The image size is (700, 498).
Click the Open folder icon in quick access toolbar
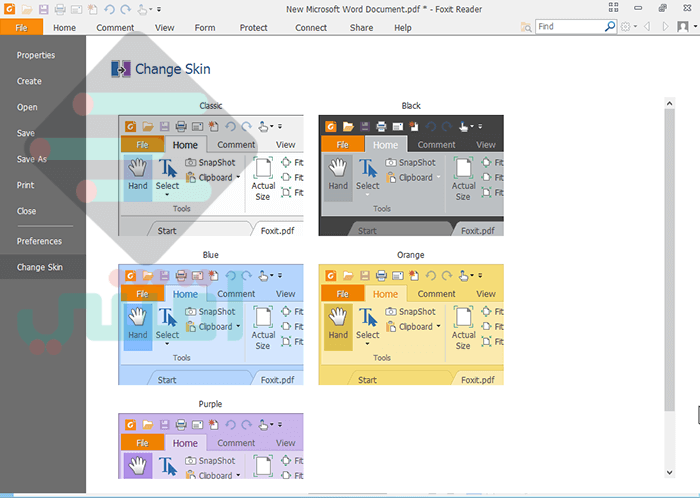(x=27, y=9)
